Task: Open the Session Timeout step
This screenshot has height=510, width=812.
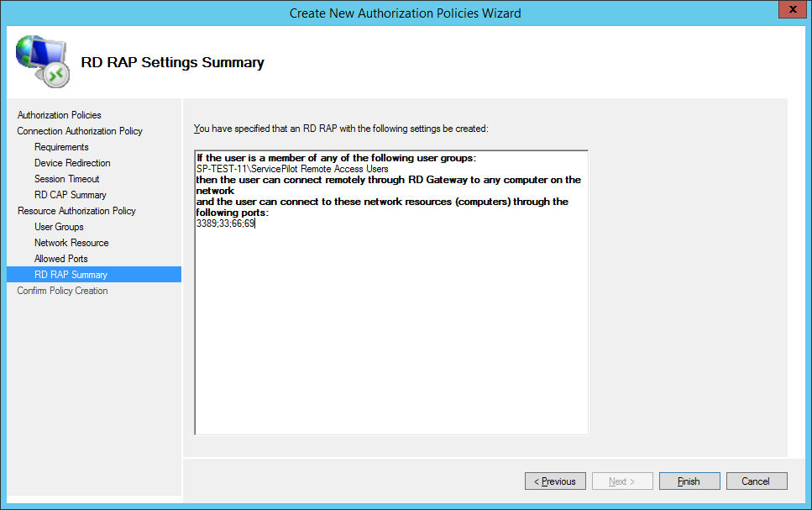Action: click(x=66, y=179)
